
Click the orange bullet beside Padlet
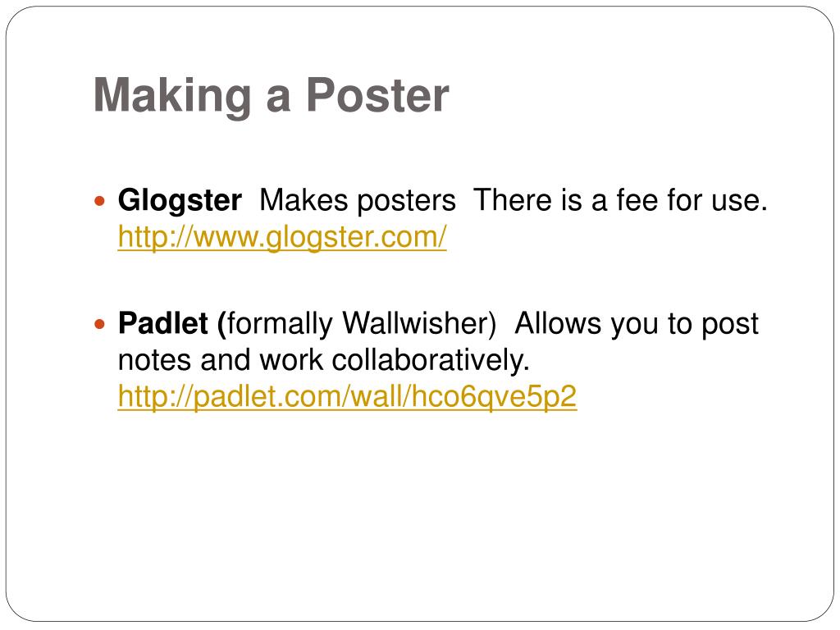[x=99, y=324]
